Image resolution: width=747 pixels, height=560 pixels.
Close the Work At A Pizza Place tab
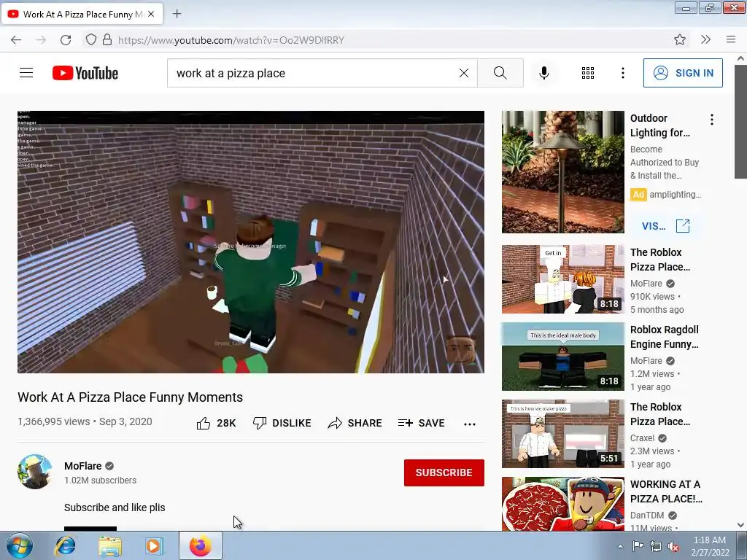point(151,14)
